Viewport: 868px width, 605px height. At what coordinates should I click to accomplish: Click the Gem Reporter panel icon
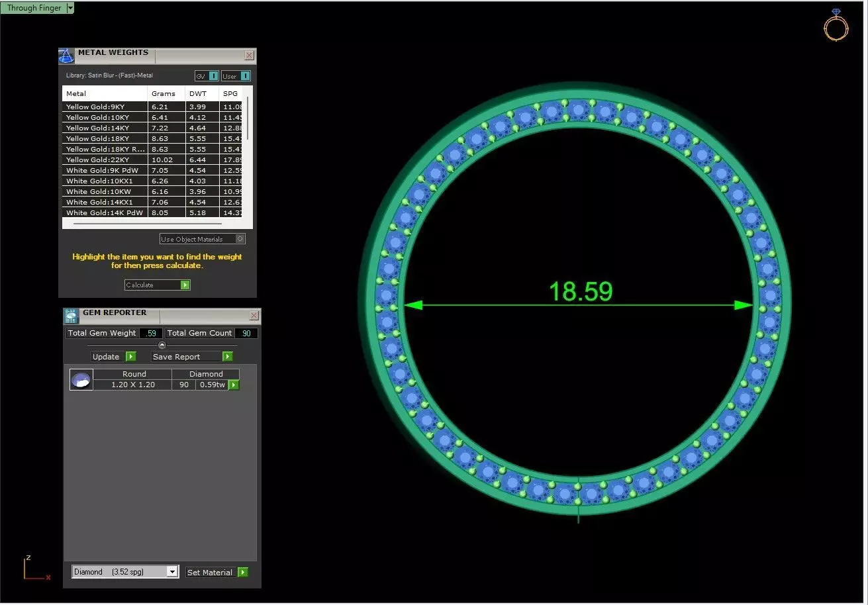point(72,316)
